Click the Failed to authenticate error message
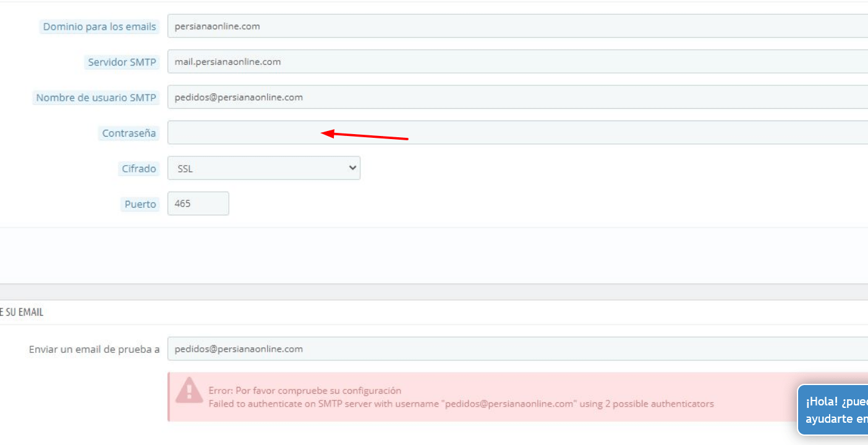 pos(461,404)
